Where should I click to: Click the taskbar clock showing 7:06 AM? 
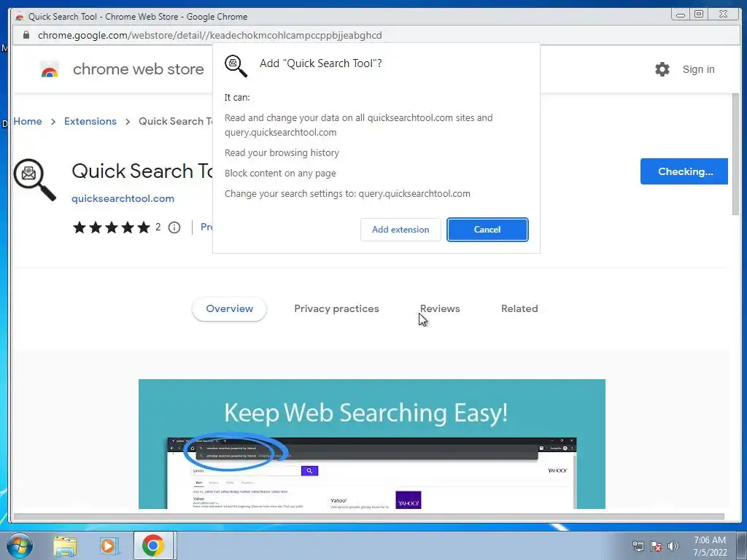pyautogui.click(x=710, y=540)
